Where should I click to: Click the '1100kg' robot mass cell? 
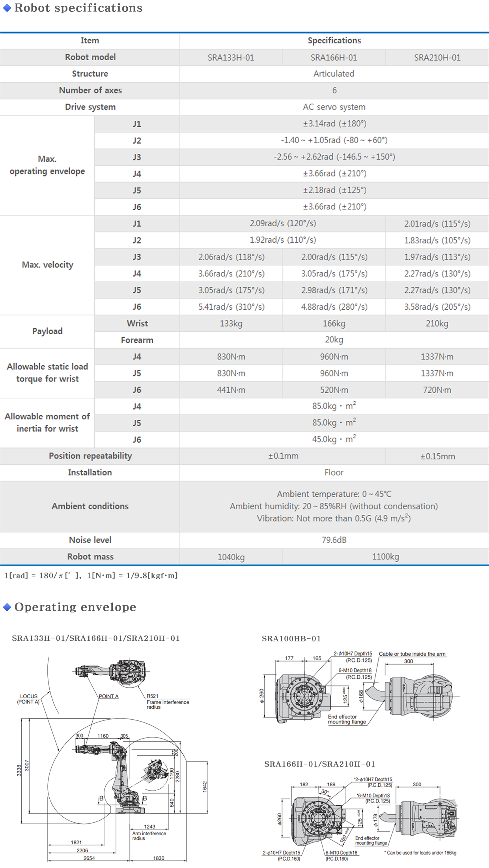386,557
